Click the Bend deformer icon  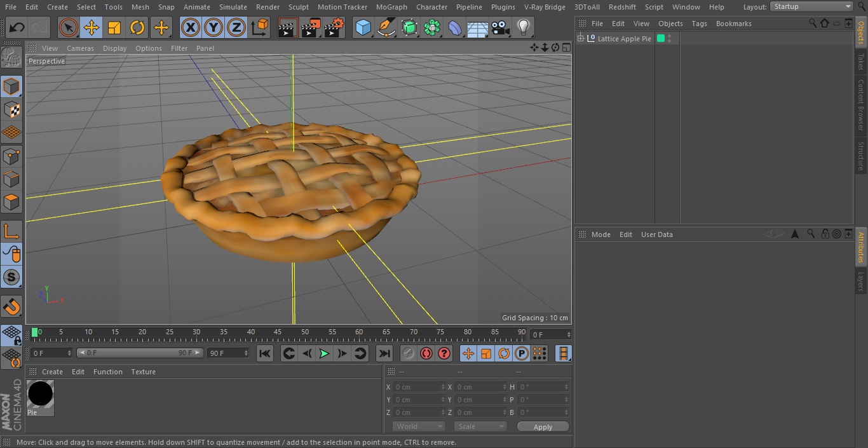click(x=455, y=28)
